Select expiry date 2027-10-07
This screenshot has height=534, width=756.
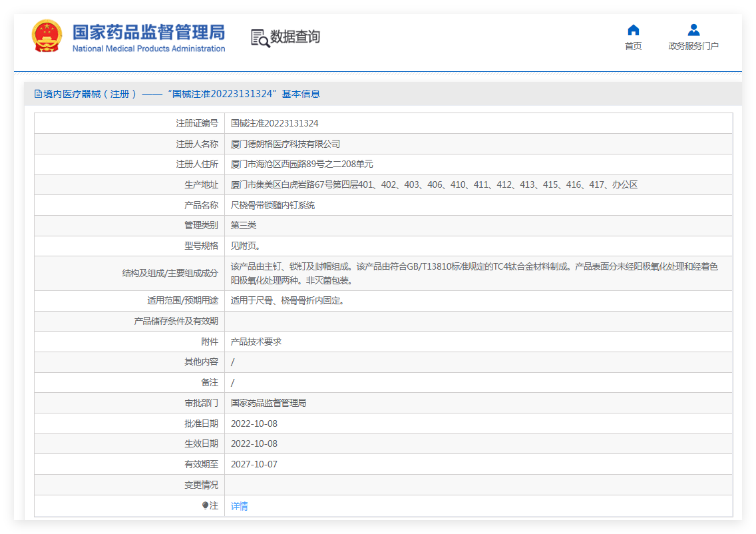tap(254, 464)
